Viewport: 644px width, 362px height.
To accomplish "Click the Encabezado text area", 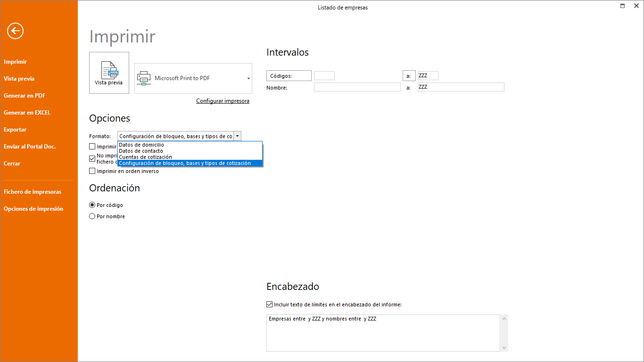I will pyautogui.click(x=383, y=333).
